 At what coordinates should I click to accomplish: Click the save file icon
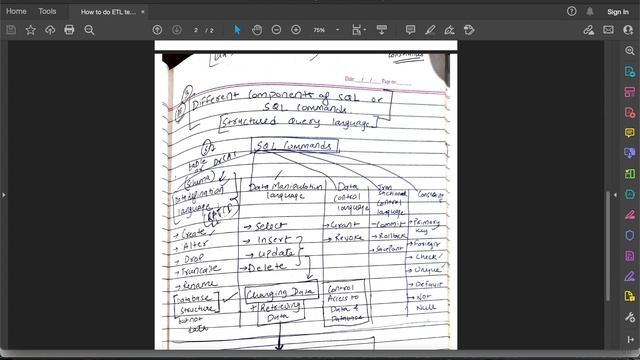point(11,30)
